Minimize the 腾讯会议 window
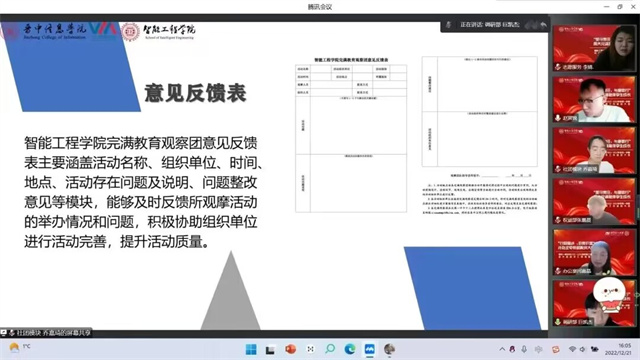This screenshot has width=640, height=360. tap(607, 7)
